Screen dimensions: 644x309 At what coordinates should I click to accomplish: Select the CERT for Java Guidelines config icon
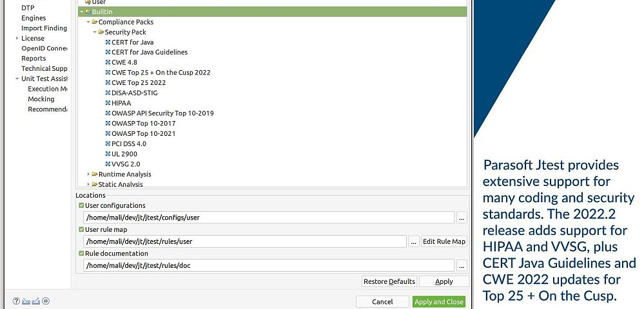click(108, 52)
